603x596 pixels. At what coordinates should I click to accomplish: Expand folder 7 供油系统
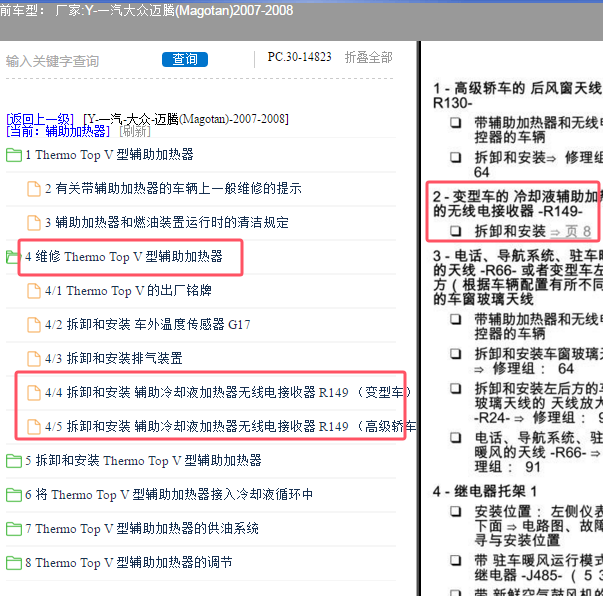[14, 529]
